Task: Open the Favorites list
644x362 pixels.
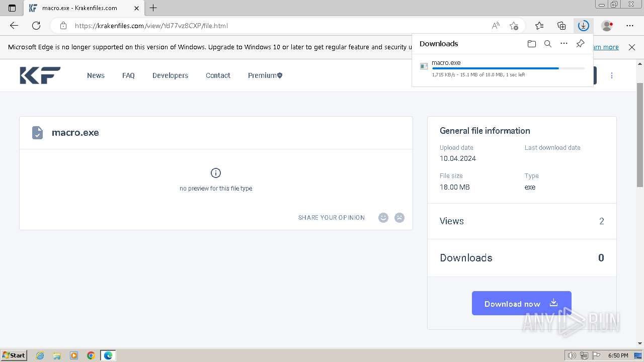Action: 539,26
